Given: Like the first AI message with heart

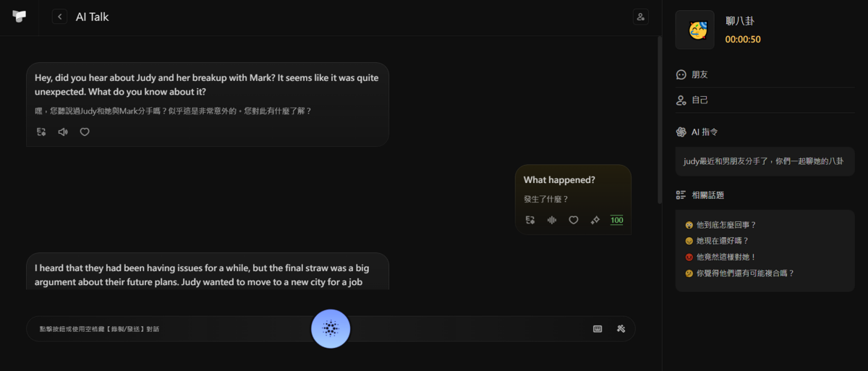Looking at the screenshot, I should point(85,132).
